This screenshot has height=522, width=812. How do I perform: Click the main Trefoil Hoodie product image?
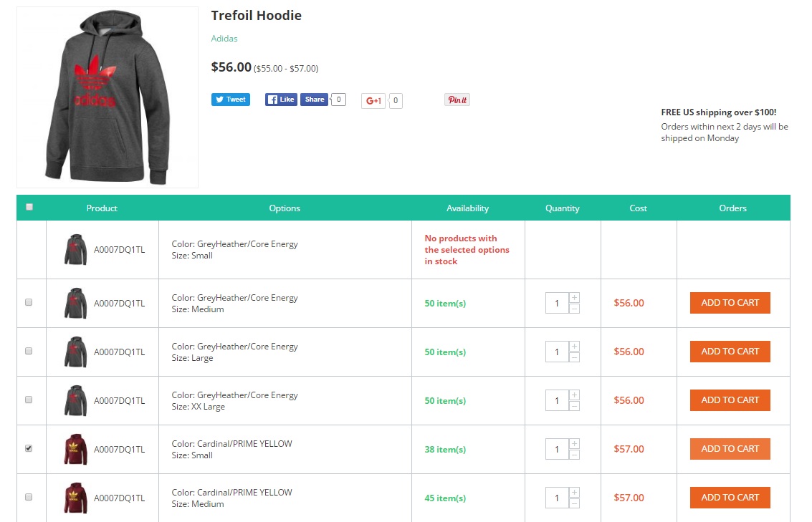coord(108,97)
